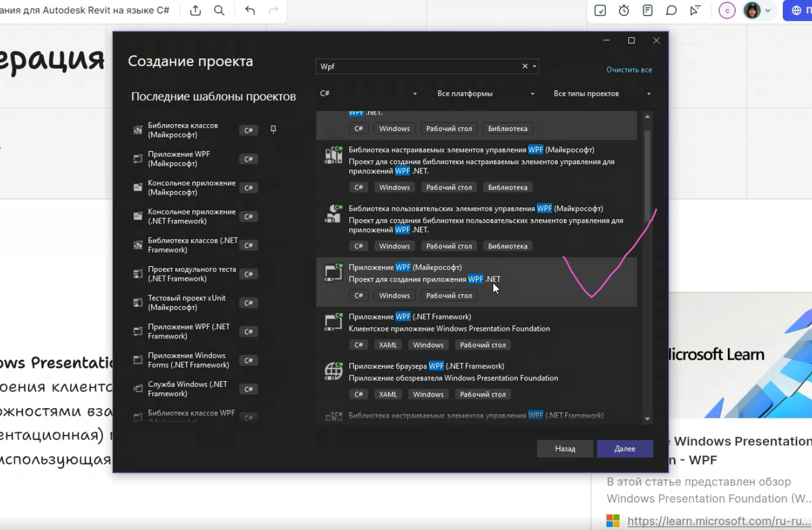Click 'Рабочий стол' tag under 'Приложение WPF (Майкрософт)'
812x530 pixels.
point(449,295)
